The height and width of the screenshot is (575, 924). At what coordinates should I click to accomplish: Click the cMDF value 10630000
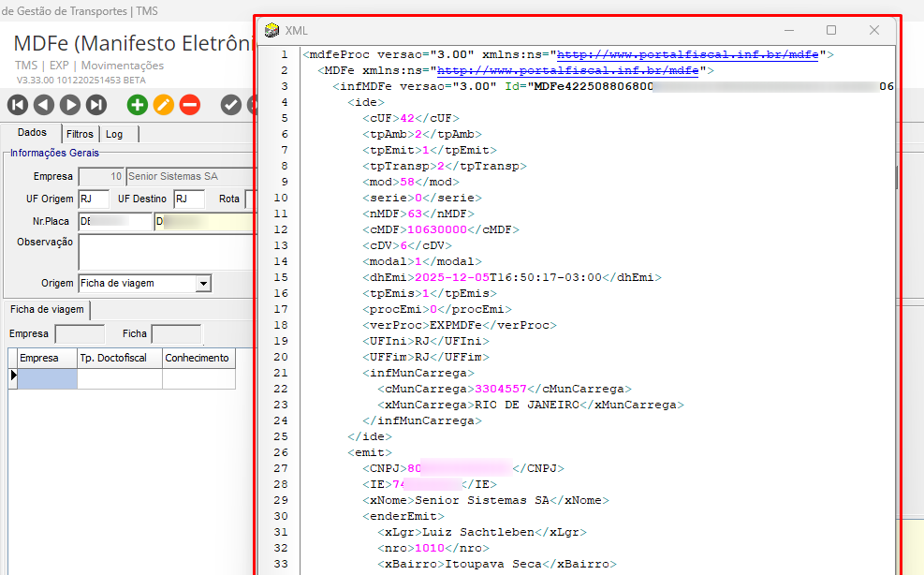pos(437,229)
